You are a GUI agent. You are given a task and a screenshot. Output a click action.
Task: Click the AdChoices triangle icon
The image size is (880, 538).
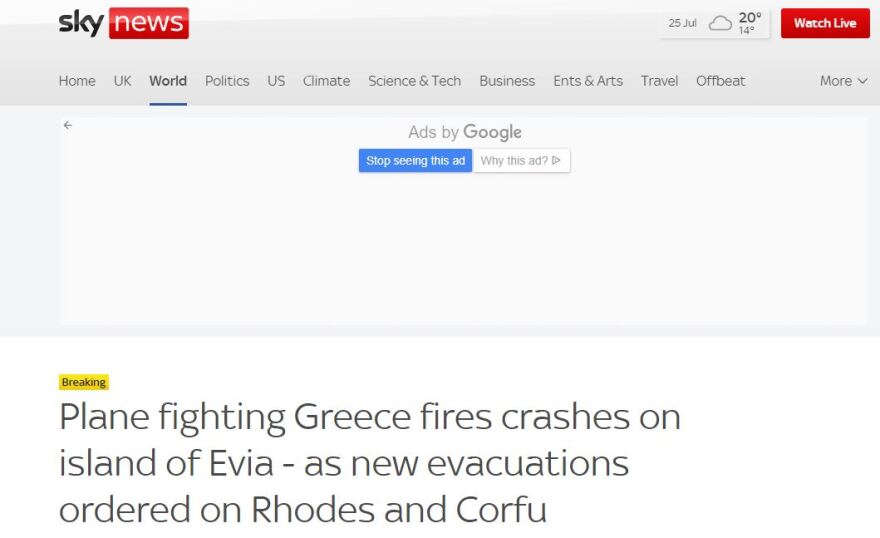[556, 160]
